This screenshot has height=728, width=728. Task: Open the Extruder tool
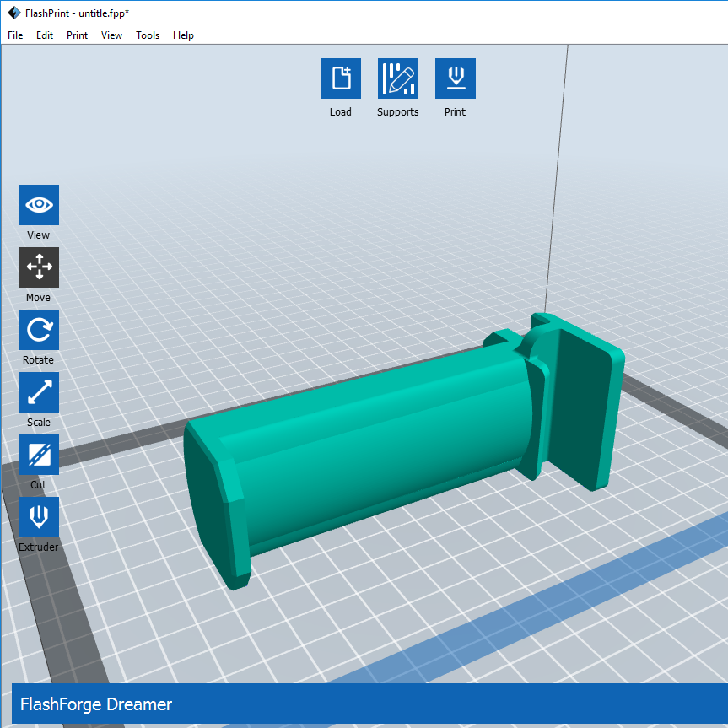[x=39, y=517]
